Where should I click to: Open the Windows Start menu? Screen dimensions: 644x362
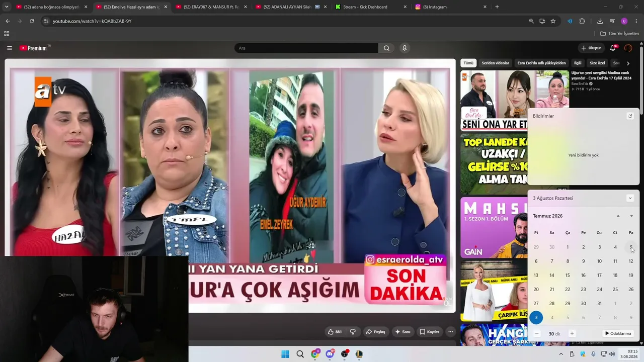(x=285, y=354)
